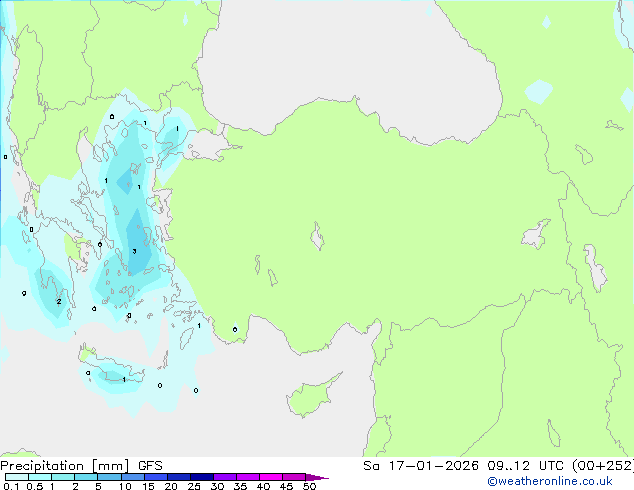Click the 'Precipitation [mm] GFS' title text

[81, 466]
